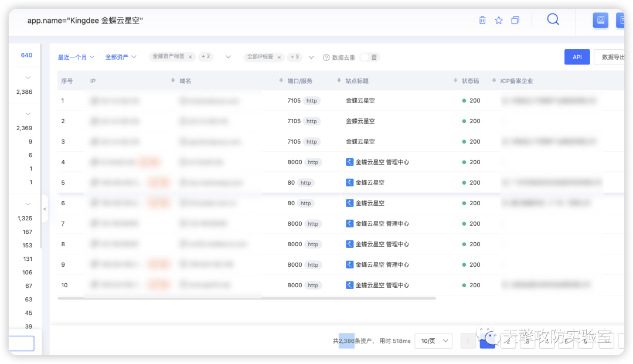Run search with the magnifier icon

pyautogui.click(x=553, y=19)
